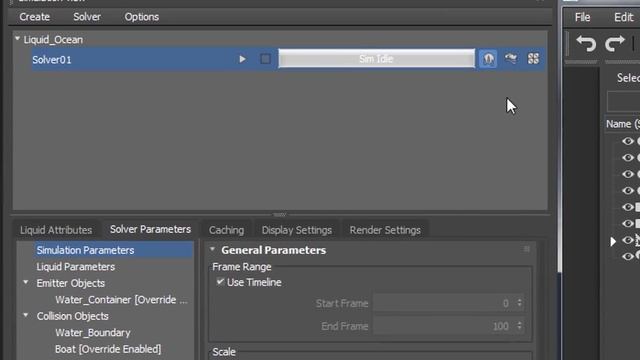The image size is (640, 360).
Task: Toggle the third eye visibility icon in right window
Action: (x=627, y=174)
